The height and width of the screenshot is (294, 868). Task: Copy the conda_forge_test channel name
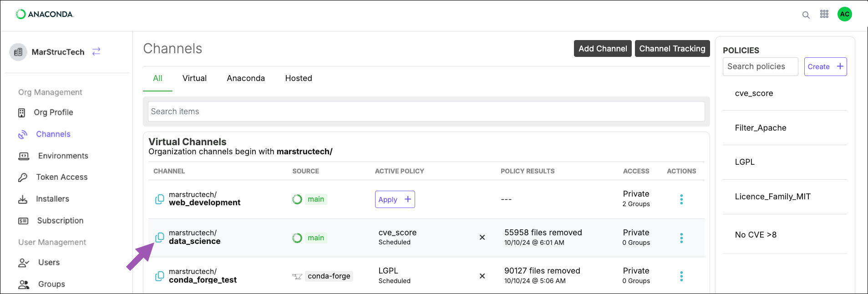160,276
